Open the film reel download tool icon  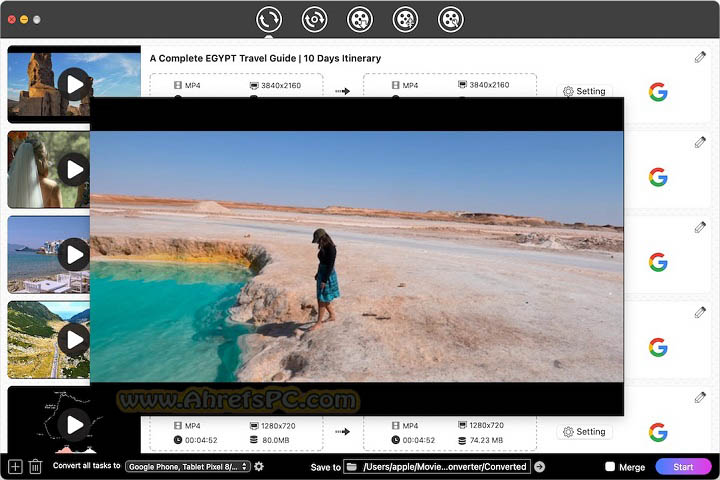(x=360, y=19)
